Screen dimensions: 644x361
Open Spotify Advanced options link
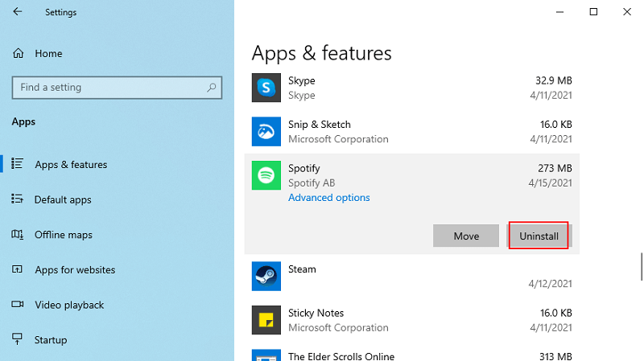click(328, 198)
